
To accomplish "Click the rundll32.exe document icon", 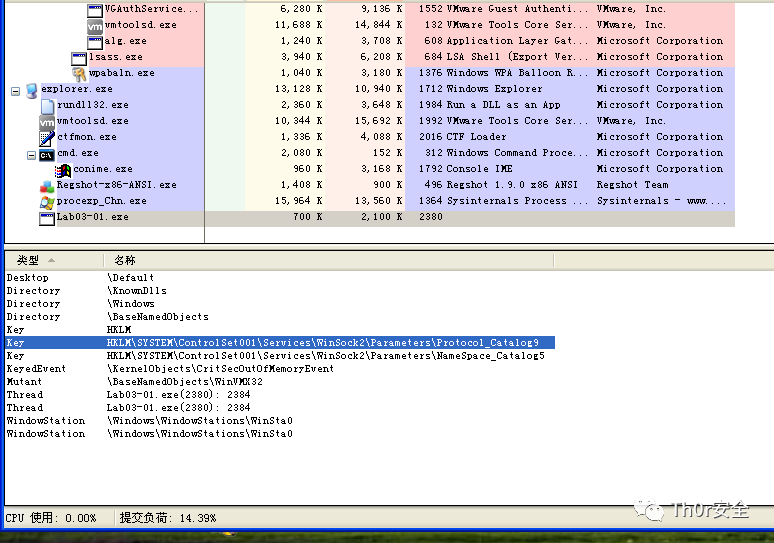I will [47, 107].
